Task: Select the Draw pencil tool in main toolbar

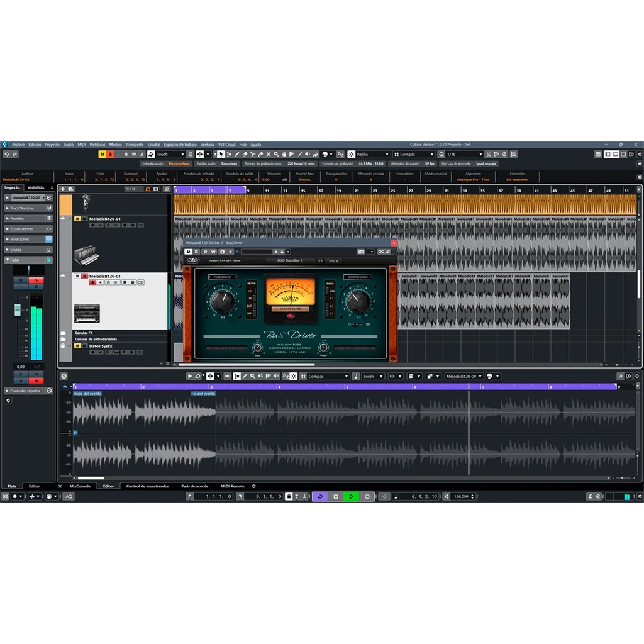Action: (237, 155)
